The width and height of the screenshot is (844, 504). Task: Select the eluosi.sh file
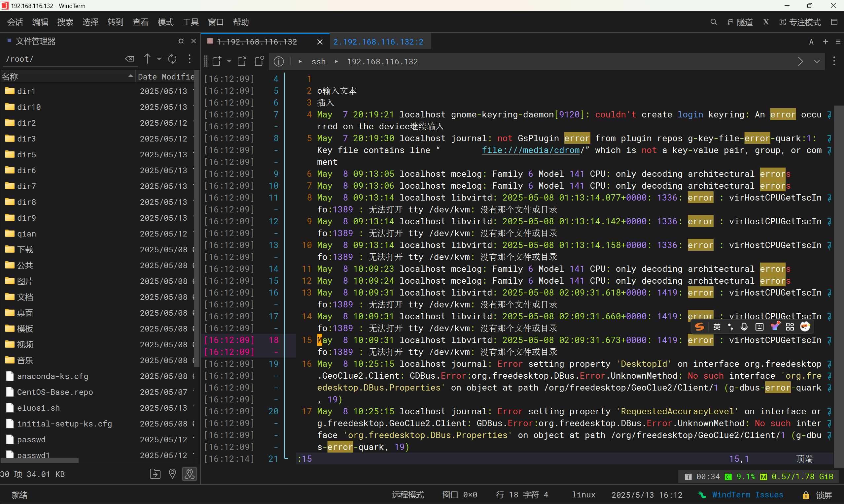click(x=38, y=408)
